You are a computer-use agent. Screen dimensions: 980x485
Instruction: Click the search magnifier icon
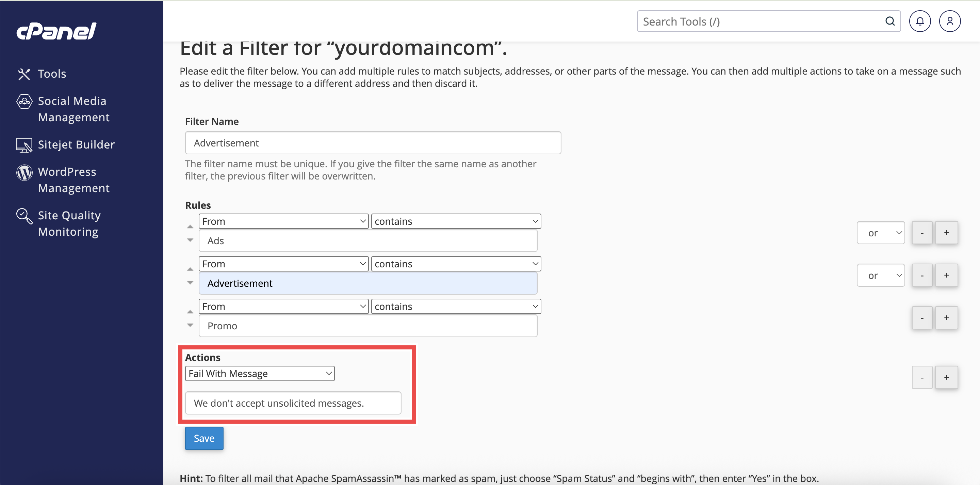point(890,21)
